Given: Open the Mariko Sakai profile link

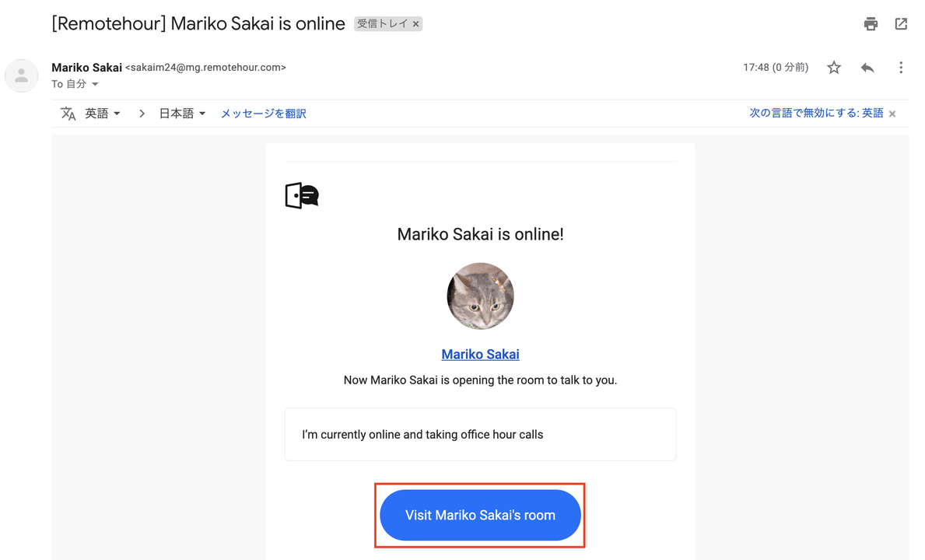Looking at the screenshot, I should 480,354.
